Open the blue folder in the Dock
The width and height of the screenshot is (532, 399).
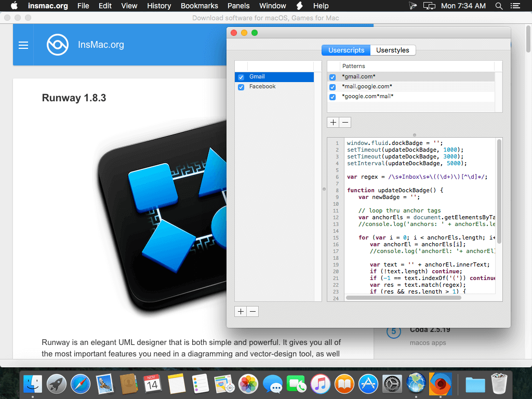tap(475, 384)
